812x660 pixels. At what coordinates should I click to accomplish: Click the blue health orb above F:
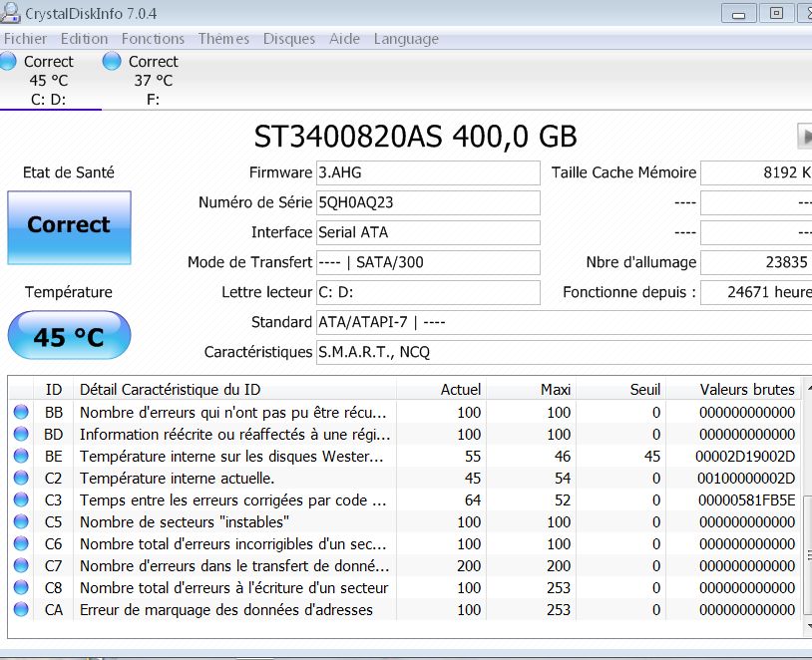point(112,61)
